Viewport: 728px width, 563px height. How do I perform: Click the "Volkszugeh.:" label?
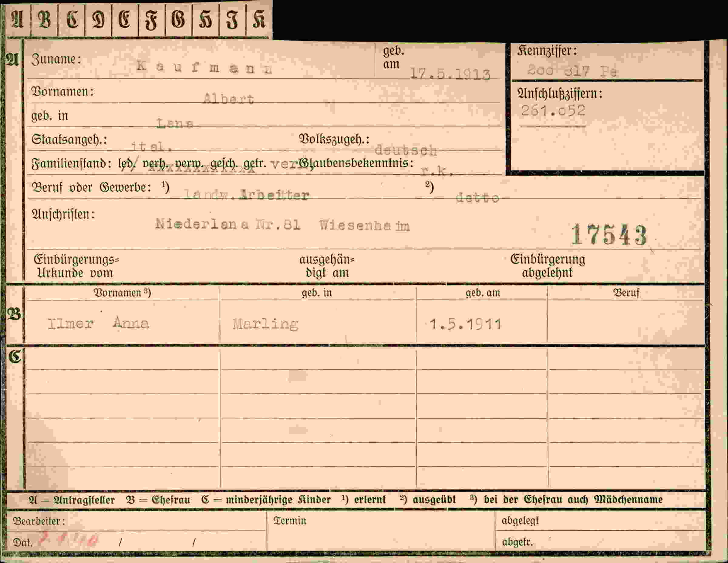click(x=334, y=139)
